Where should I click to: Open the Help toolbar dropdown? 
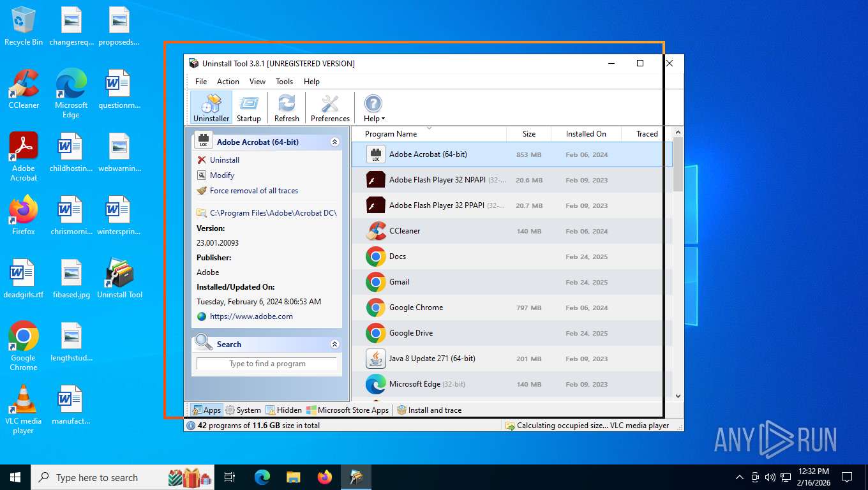pos(374,107)
